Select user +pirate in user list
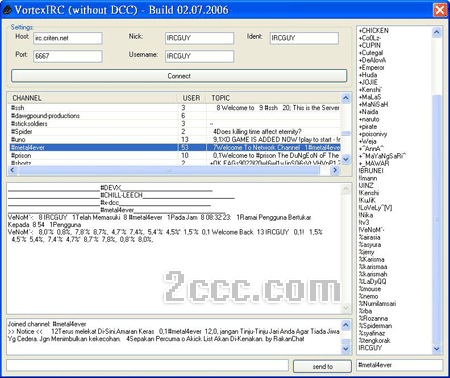Screen dimensions: 450x378 [x=368, y=127]
